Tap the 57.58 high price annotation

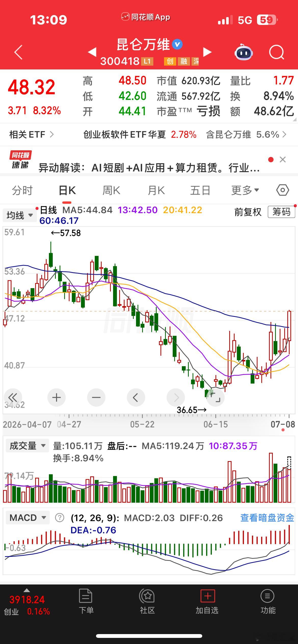click(66, 233)
